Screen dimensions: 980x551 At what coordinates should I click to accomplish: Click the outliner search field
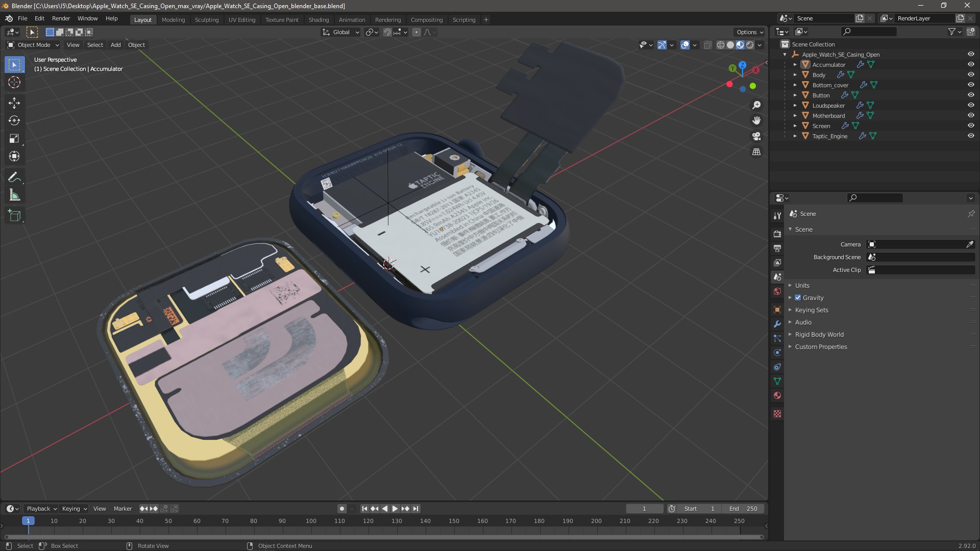[x=869, y=32]
